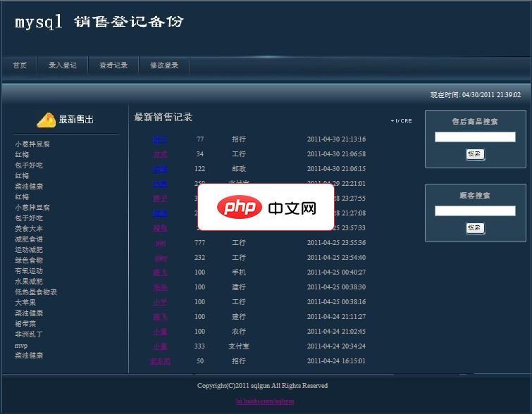This screenshot has width=532, height=414.
Task: Click the amount 777 in the sales table
Action: [x=200, y=243]
